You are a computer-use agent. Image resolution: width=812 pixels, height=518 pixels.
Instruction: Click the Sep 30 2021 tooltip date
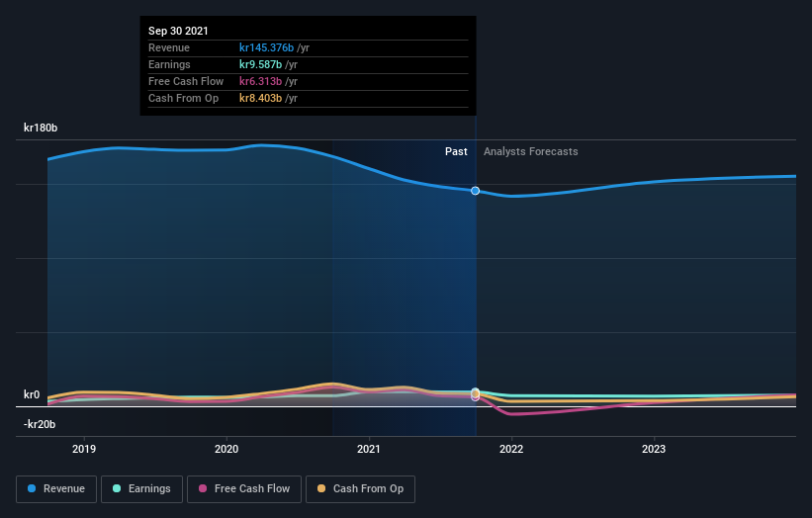click(x=178, y=31)
